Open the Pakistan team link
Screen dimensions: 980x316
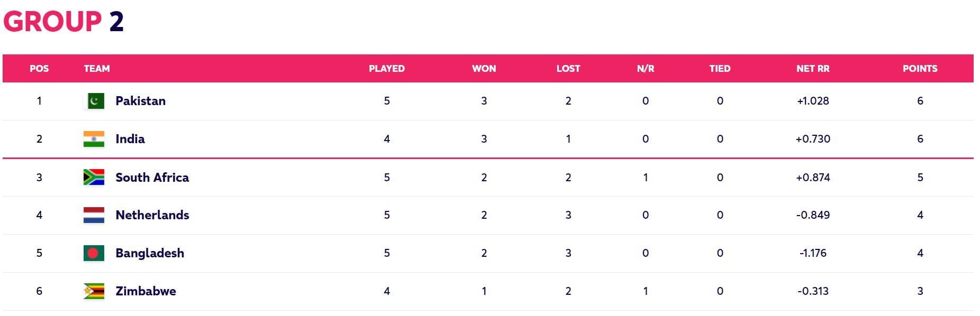click(140, 101)
